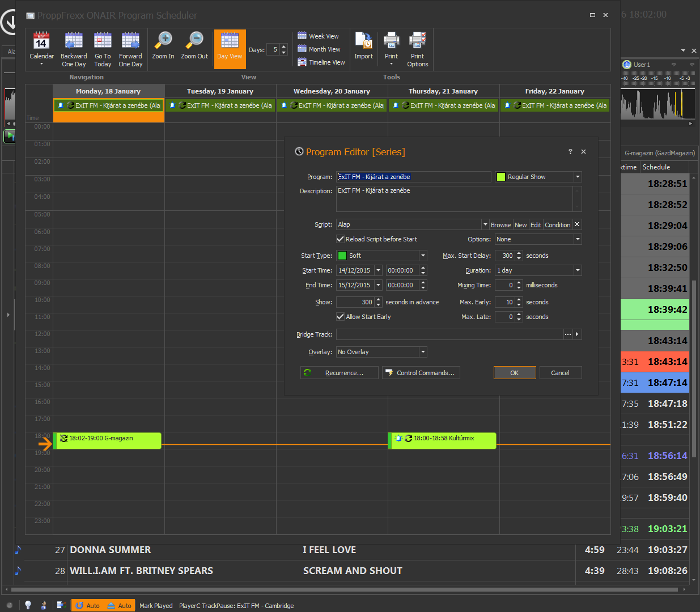Click Mark Played in the status bar

click(x=156, y=606)
